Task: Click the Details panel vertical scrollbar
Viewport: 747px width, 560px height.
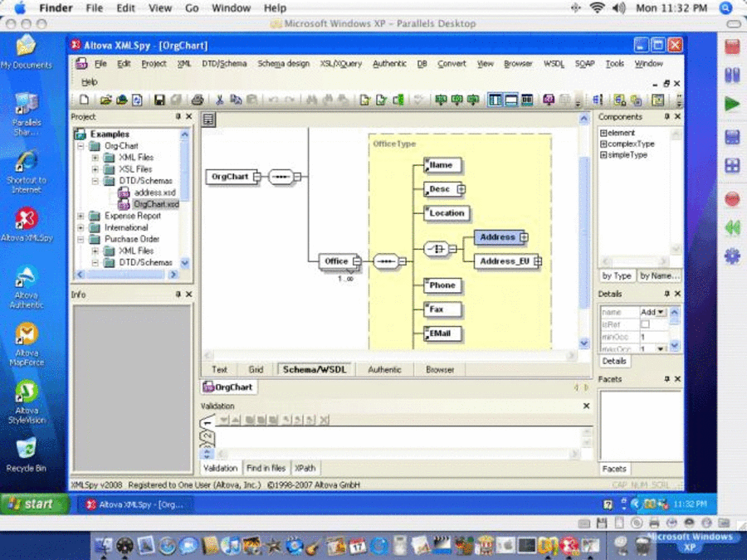Action: click(x=674, y=329)
